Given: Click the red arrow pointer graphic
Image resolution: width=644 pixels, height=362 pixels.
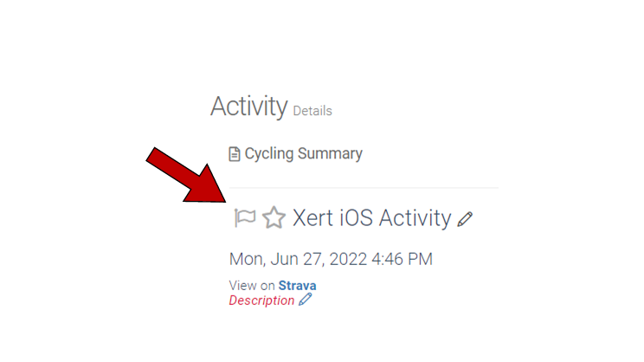Looking at the screenshot, I should pos(186,180).
